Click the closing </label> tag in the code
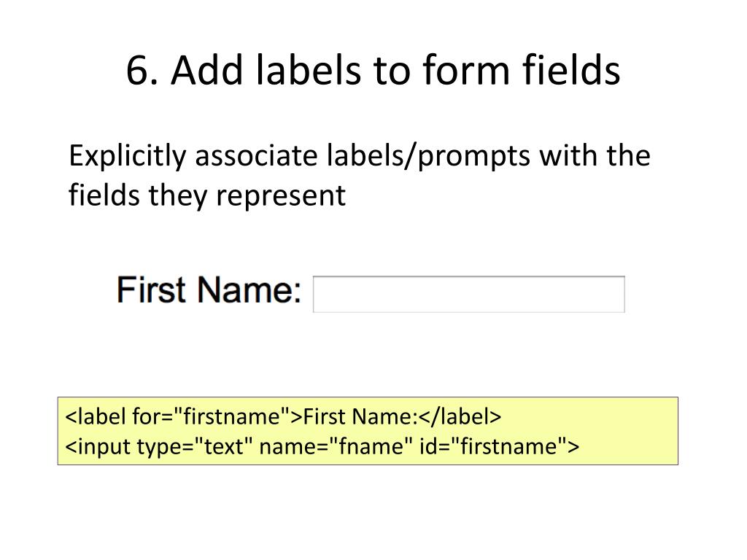Image resolution: width=747 pixels, height=560 pixels. point(460,416)
